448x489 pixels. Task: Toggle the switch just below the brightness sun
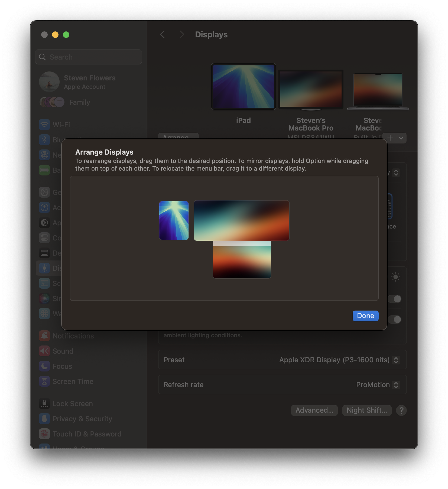395,299
